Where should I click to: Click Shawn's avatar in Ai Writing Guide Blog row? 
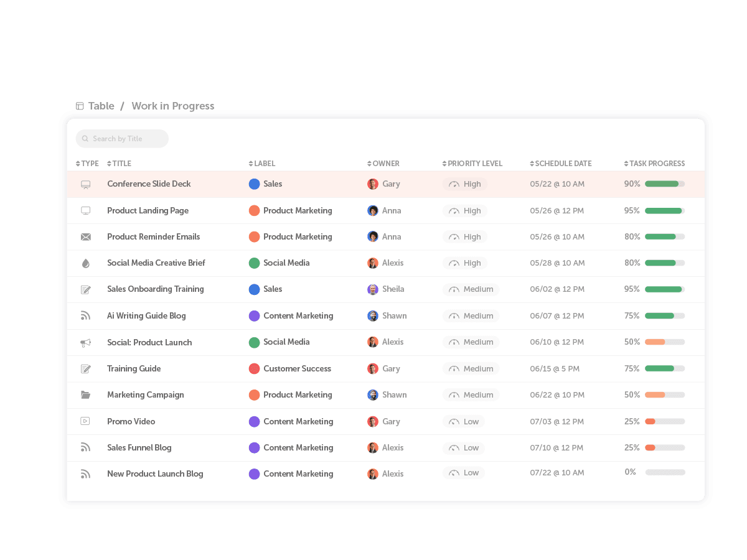pyautogui.click(x=373, y=316)
